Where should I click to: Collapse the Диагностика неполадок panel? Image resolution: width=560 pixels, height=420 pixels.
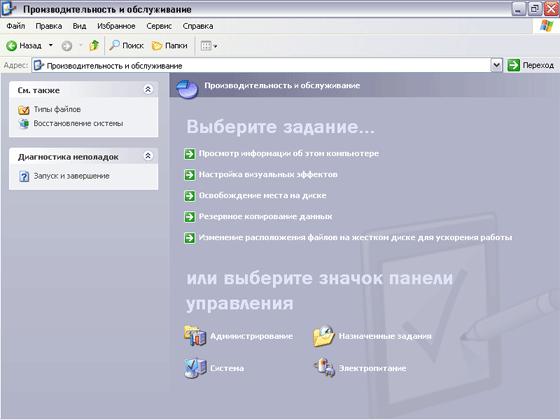148,156
